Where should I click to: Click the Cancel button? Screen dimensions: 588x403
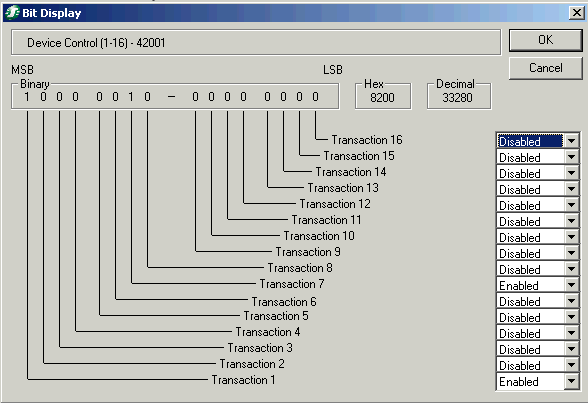545,68
